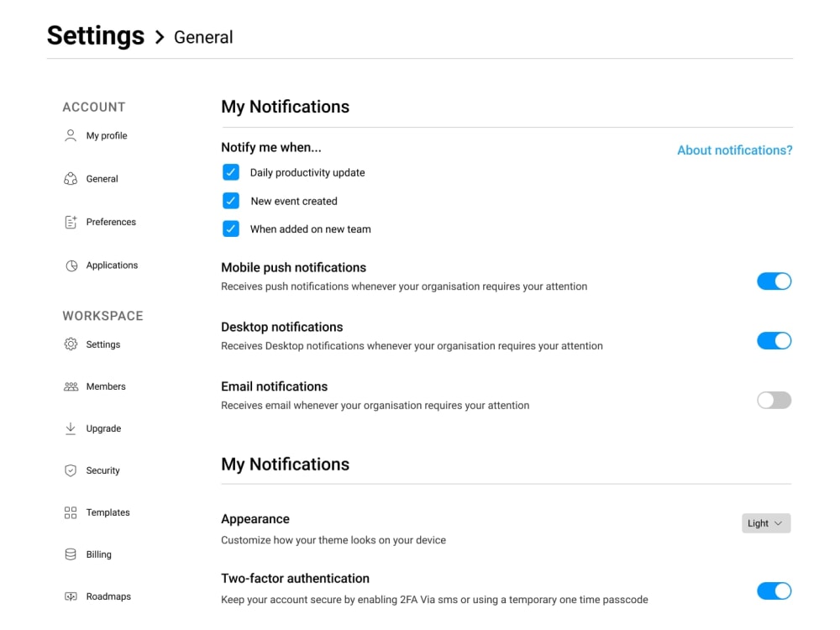Click the Upgrade download-arrow icon

tap(71, 428)
